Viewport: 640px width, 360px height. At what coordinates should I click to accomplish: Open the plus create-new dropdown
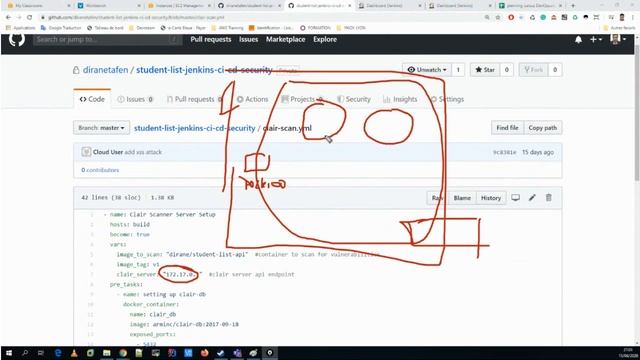[x=596, y=40]
